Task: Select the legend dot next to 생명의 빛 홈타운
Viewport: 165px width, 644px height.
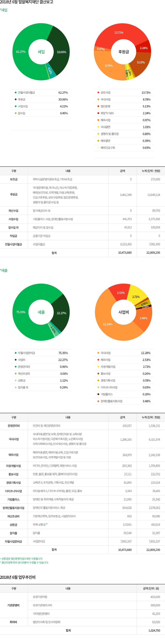Action: 98,134
